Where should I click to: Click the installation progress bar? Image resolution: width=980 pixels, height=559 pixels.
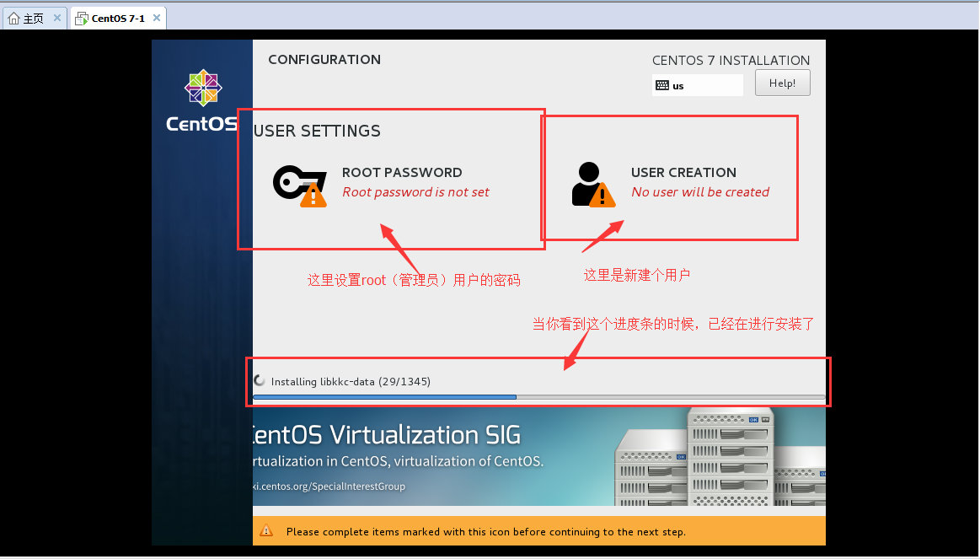[538, 396]
